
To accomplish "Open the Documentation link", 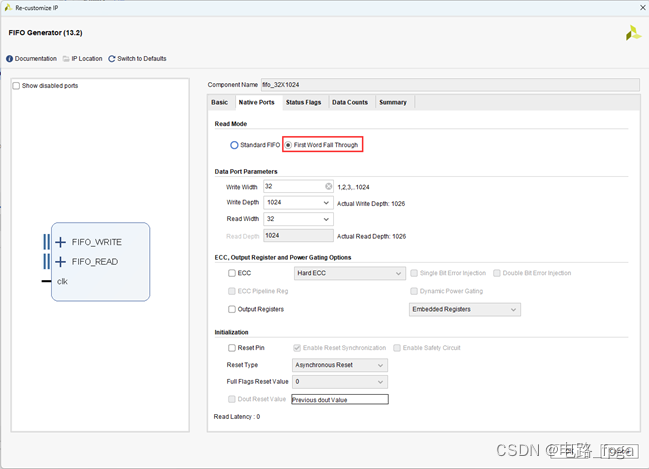I will click(x=36, y=59).
